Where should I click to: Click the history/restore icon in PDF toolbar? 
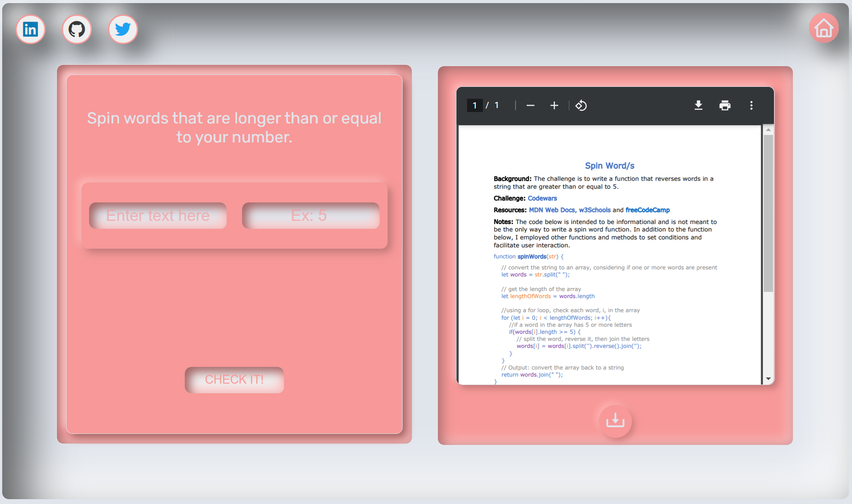(x=581, y=105)
